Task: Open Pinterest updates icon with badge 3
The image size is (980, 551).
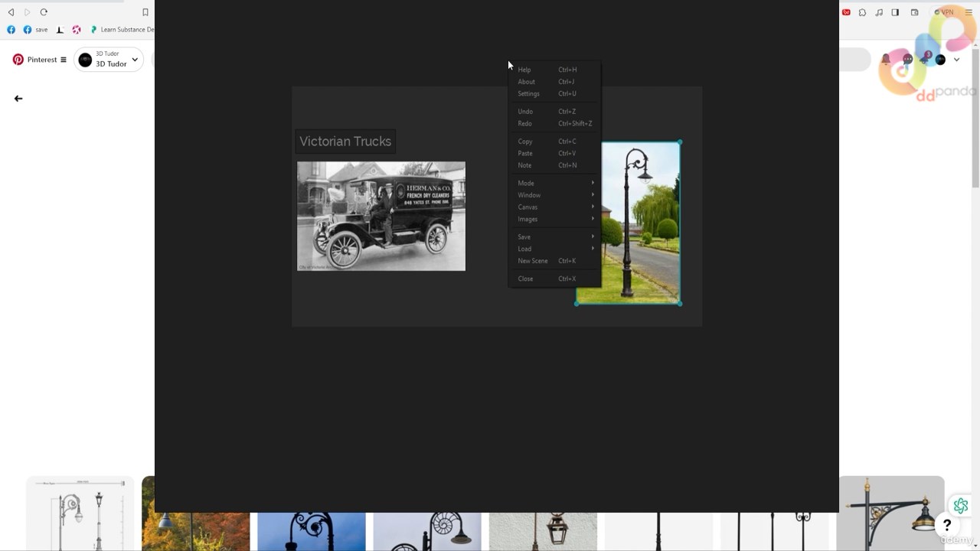Action: click(925, 58)
